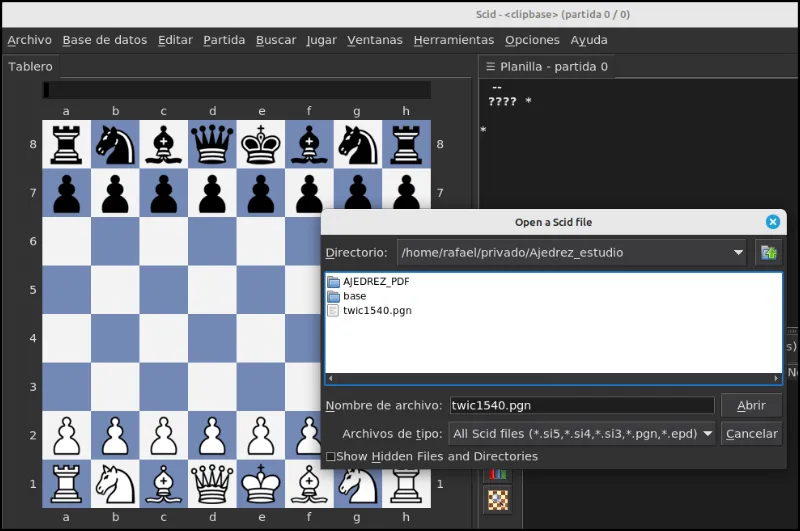Pick the black pawn on a7
The image size is (800, 531).
point(66,193)
